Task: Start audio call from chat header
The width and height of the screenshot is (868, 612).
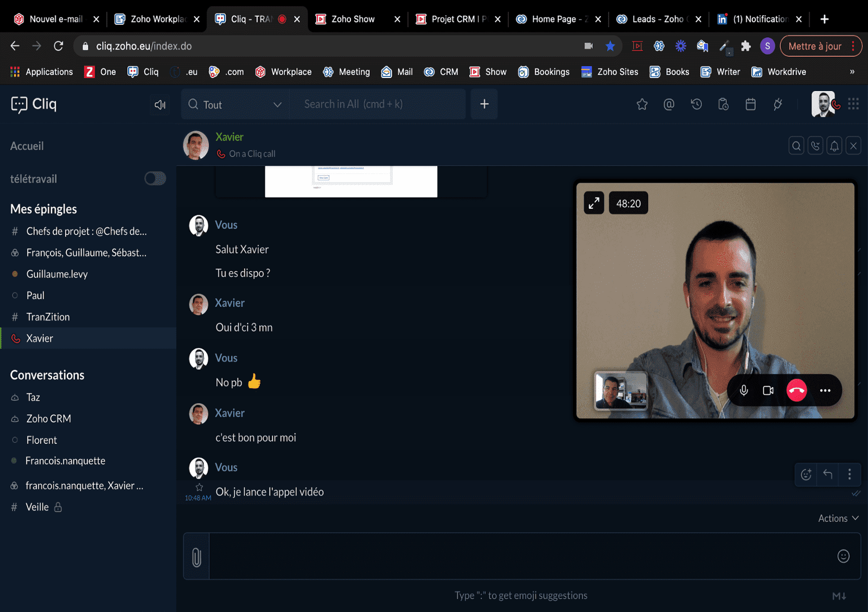Action: 815,146
